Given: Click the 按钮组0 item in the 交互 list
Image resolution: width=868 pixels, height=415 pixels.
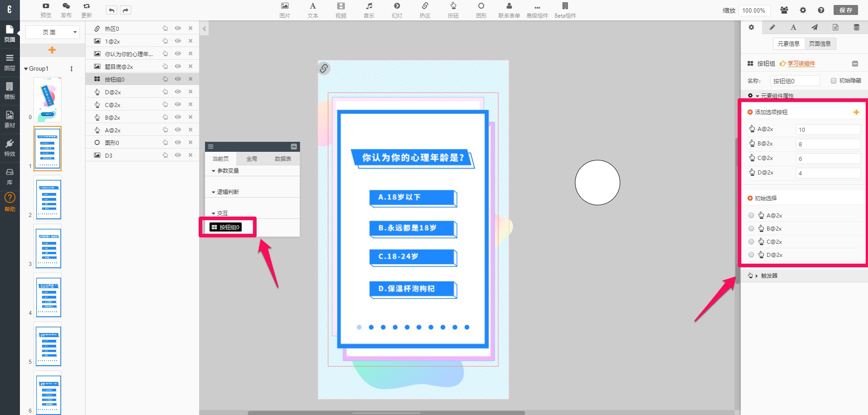Looking at the screenshot, I should coord(225,227).
